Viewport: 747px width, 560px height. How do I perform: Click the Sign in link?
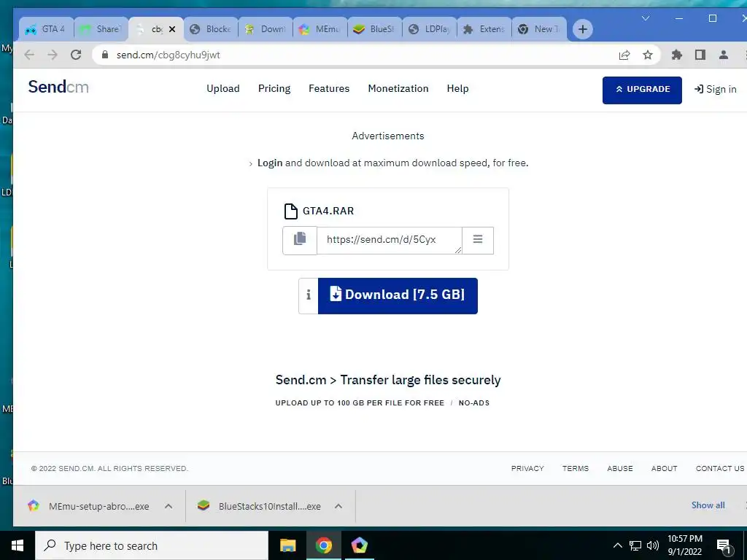(716, 90)
